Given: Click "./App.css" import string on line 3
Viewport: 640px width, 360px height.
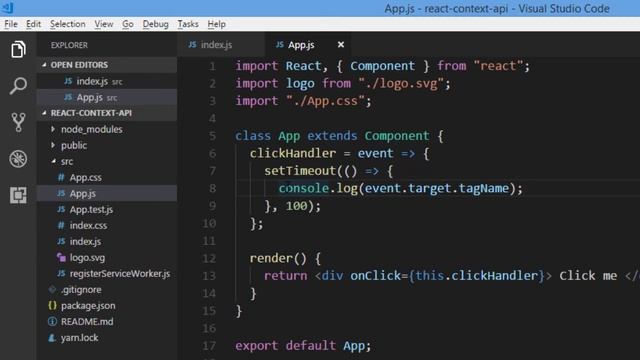Looking at the screenshot, I should pyautogui.click(x=324, y=101).
